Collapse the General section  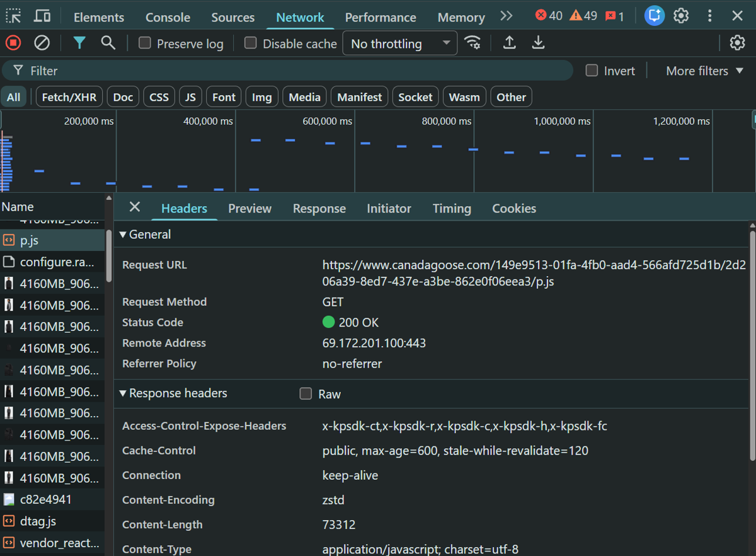(145, 235)
